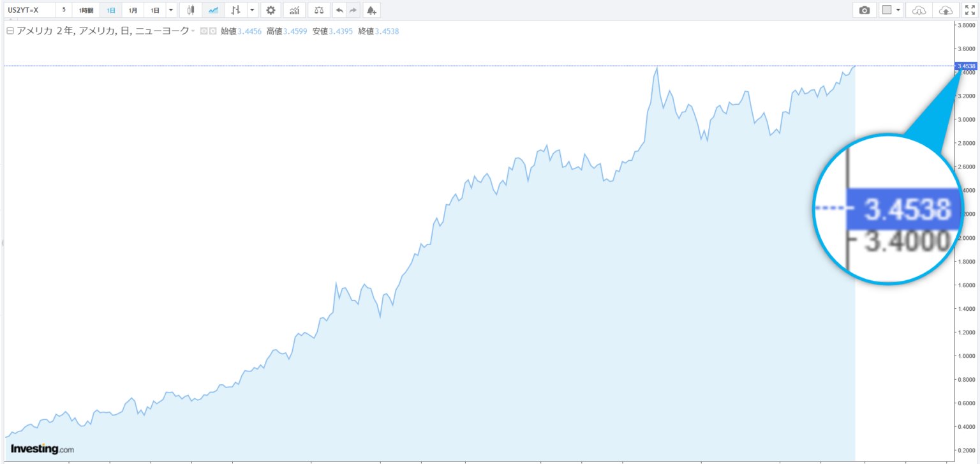Click the 3.8000 price axis label
Viewport: 980px width, 464px height.
tap(967, 25)
